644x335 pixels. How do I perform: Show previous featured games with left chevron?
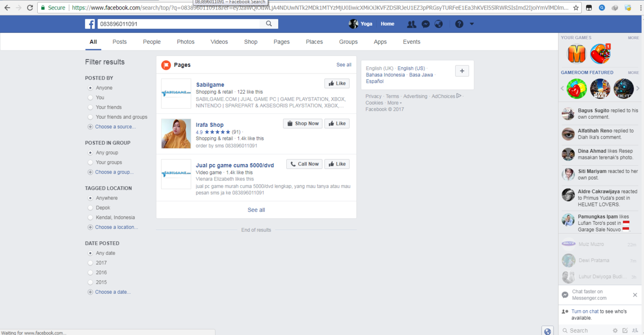point(562,89)
